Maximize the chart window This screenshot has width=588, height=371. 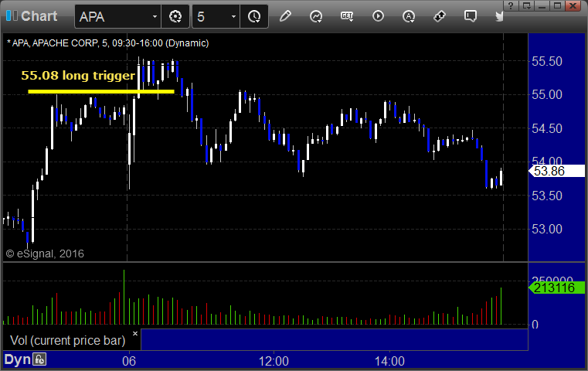tap(558, 5)
